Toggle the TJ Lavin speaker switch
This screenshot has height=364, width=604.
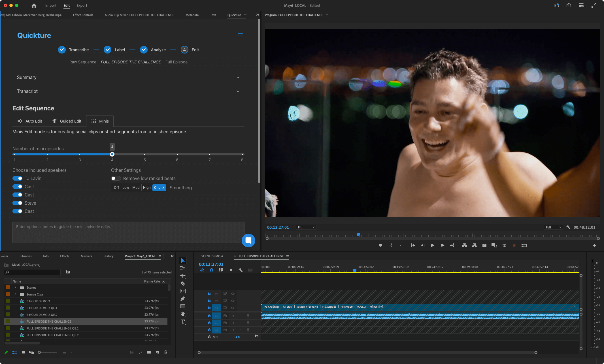pos(18,178)
